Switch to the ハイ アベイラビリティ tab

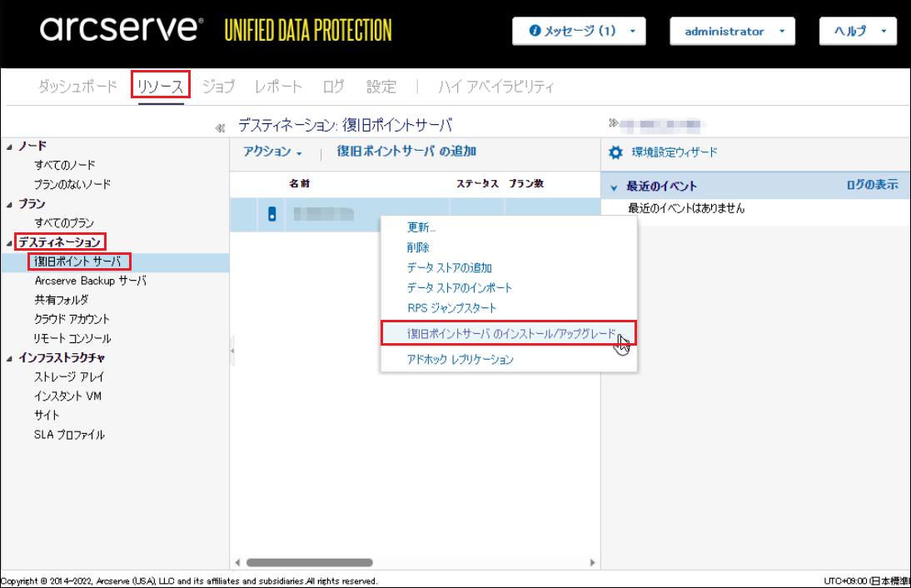(496, 87)
